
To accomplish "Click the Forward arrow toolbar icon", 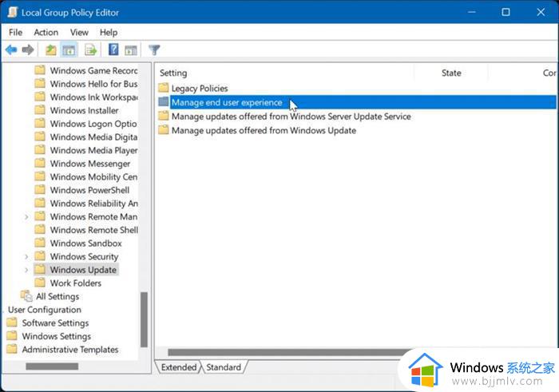I will 28,49.
